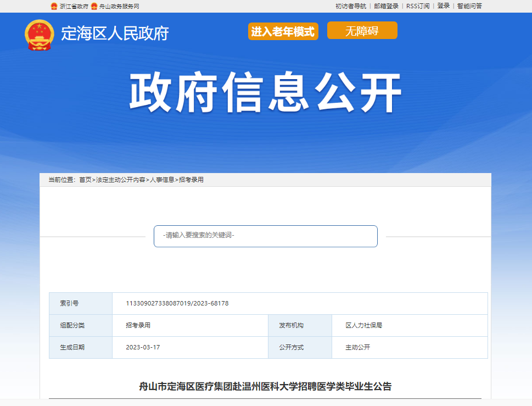Focus the keyword search input box
Image resolution: width=532 pixels, height=406 pixels.
(266, 236)
